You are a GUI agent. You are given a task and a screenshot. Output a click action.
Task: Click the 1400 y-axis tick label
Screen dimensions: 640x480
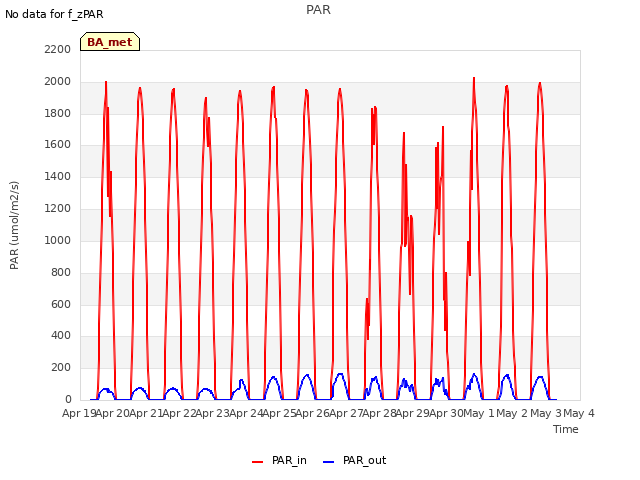pos(58,177)
